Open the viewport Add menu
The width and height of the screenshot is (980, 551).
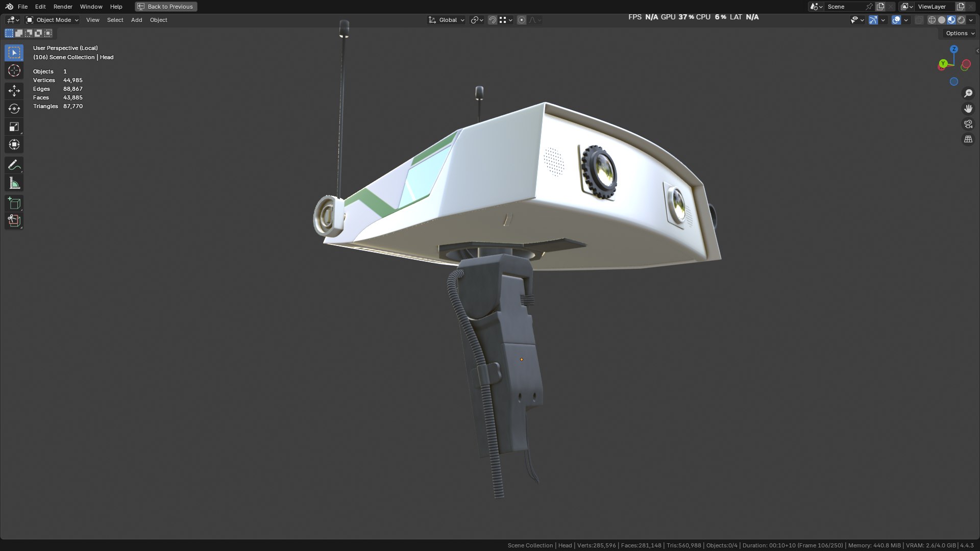coord(136,20)
